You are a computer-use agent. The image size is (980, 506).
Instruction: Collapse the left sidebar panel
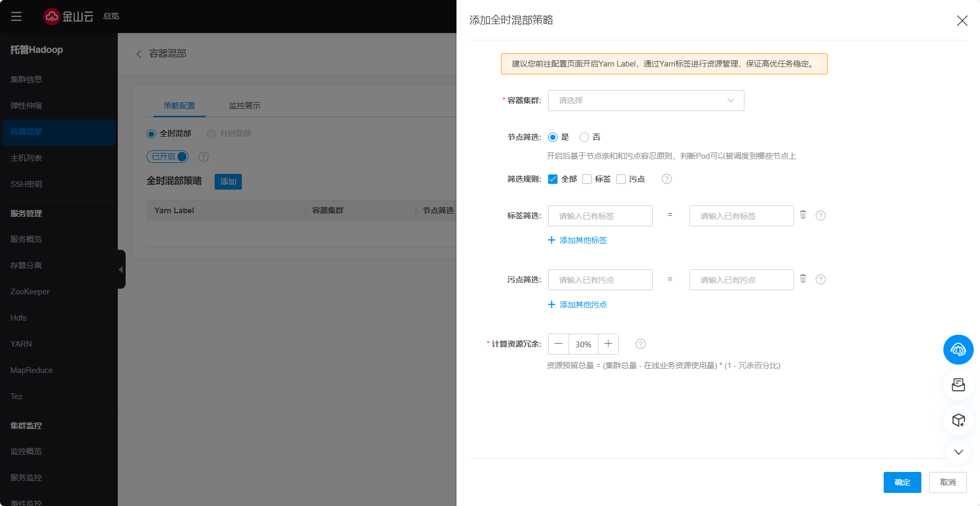121,269
